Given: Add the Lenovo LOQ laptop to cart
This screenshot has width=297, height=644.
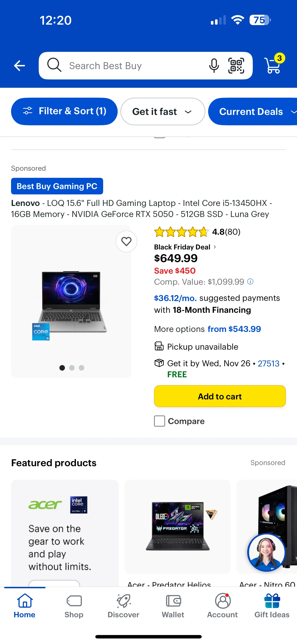Looking at the screenshot, I should [220, 396].
